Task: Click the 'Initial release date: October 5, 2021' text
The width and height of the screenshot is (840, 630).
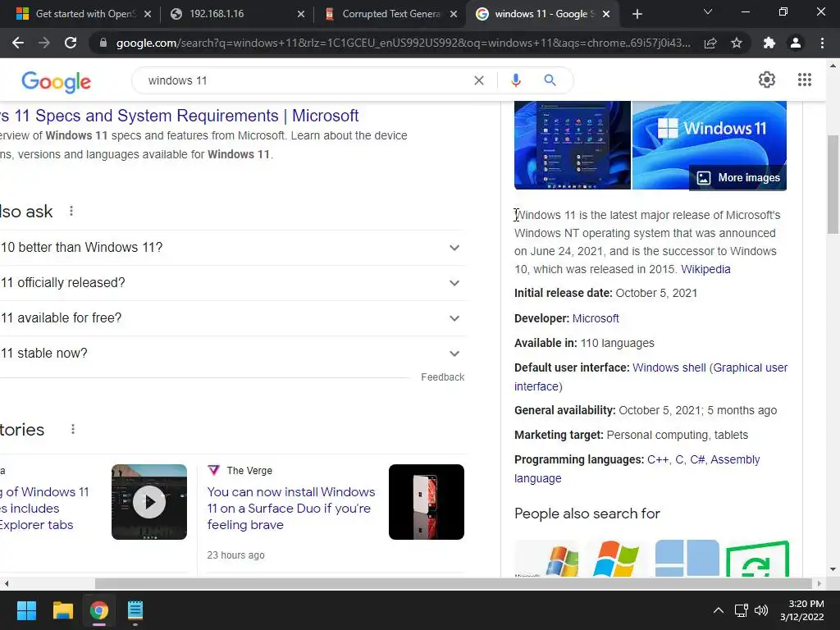Action: click(605, 293)
